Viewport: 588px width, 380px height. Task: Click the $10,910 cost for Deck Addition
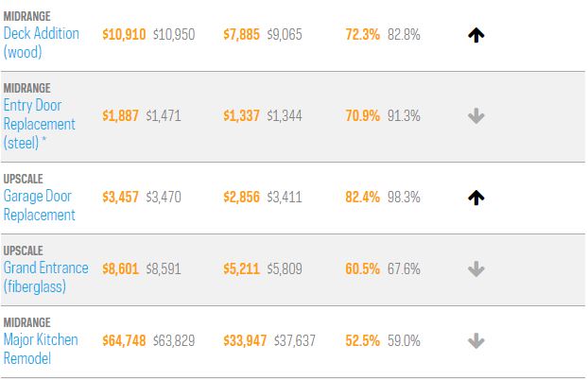tap(123, 34)
